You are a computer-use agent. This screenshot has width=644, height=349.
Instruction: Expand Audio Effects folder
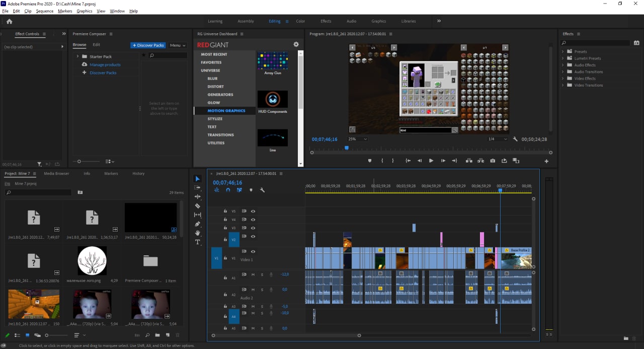coord(563,65)
